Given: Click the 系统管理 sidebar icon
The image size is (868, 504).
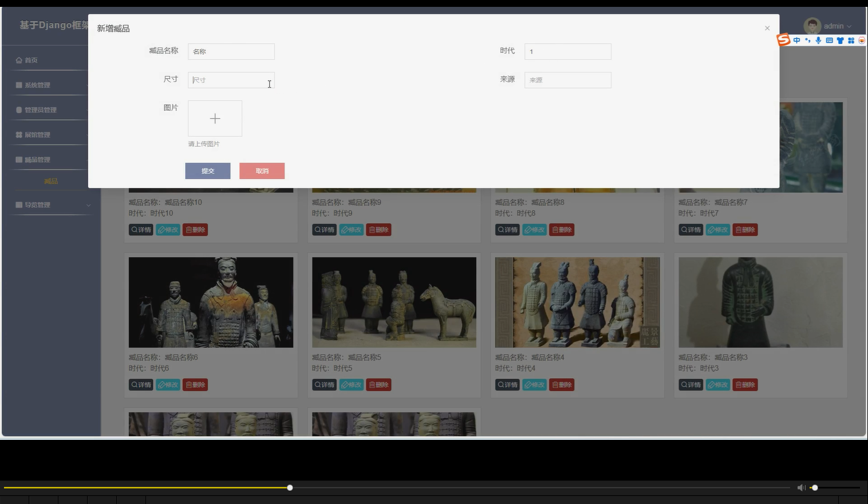Looking at the screenshot, I should pos(19,85).
